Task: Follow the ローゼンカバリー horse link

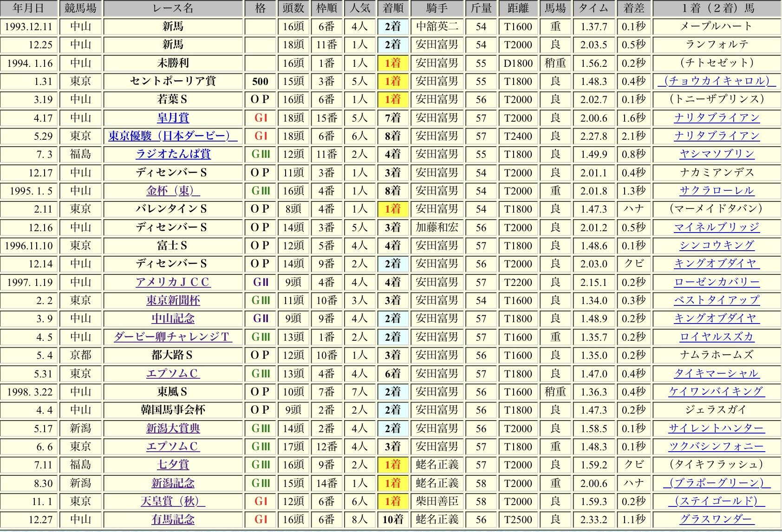Action: (x=716, y=282)
